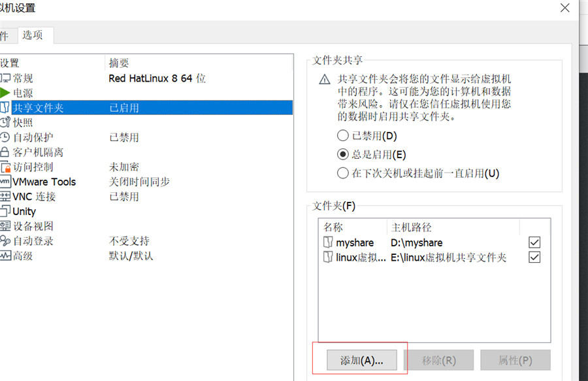Select the 自动登录 settings row

(x=146, y=240)
